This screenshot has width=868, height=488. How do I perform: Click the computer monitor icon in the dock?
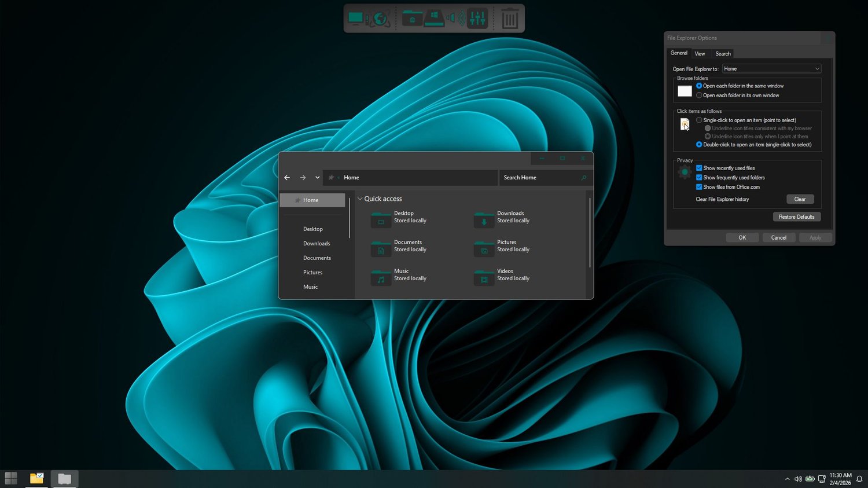[x=355, y=19]
